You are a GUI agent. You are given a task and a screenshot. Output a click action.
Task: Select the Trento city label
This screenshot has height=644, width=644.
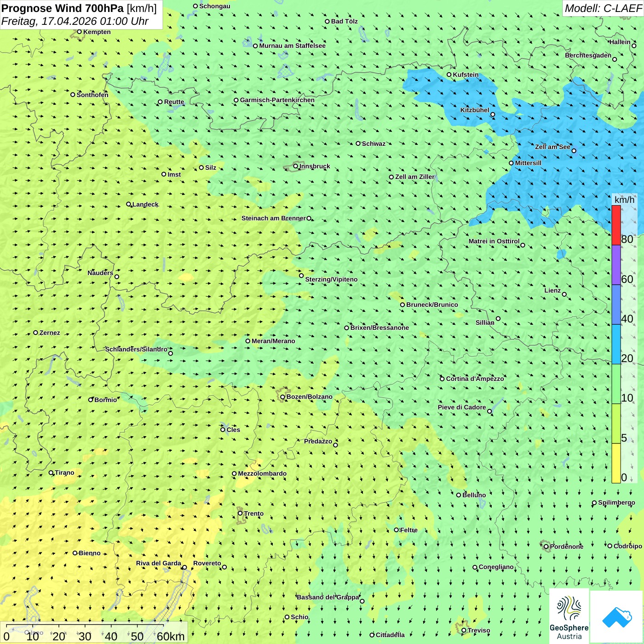[254, 513]
